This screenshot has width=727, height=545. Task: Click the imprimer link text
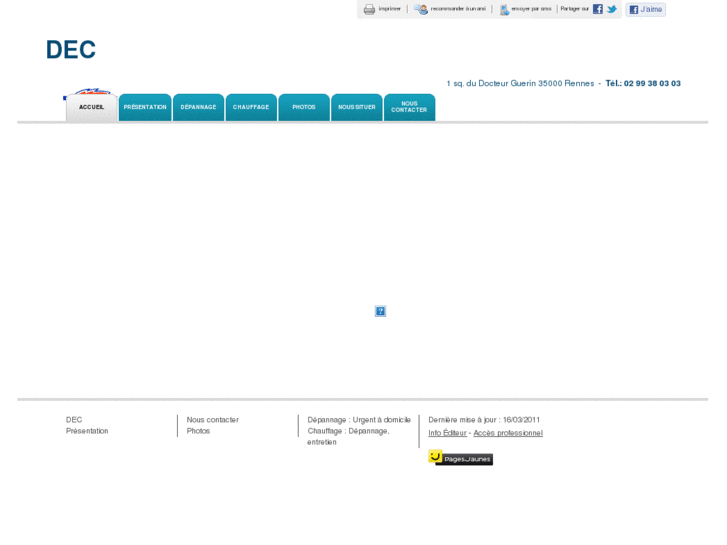(389, 9)
